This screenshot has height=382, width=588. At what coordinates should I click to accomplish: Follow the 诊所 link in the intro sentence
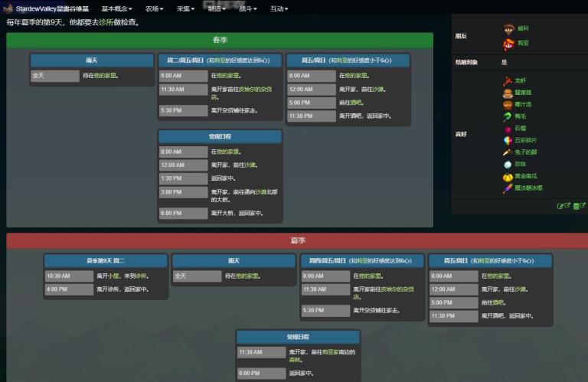tap(106, 22)
